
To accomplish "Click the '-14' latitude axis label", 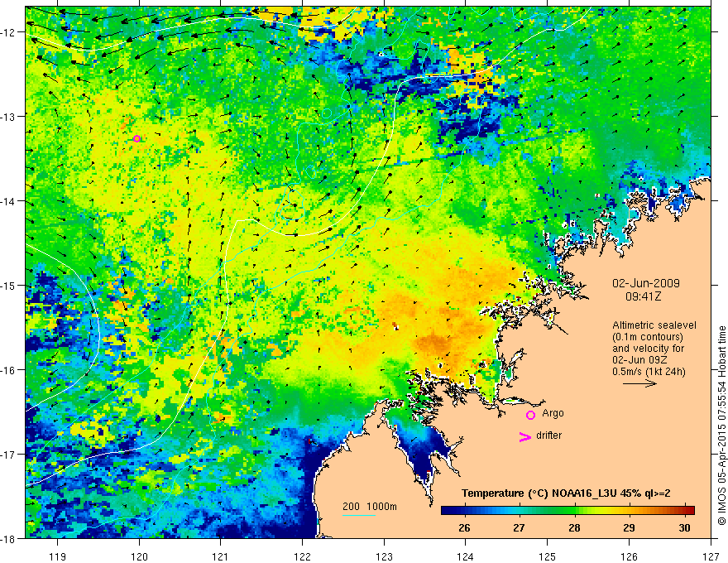I will pos(9,201).
